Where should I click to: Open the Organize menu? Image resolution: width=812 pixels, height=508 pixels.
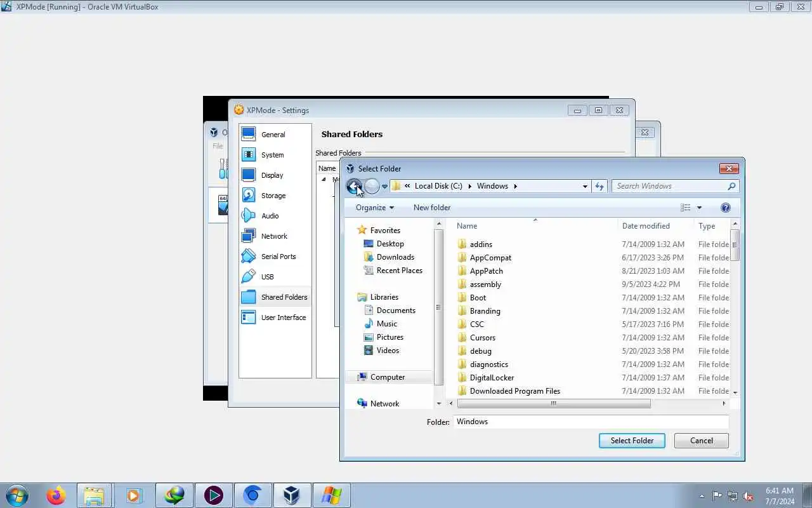click(x=374, y=208)
